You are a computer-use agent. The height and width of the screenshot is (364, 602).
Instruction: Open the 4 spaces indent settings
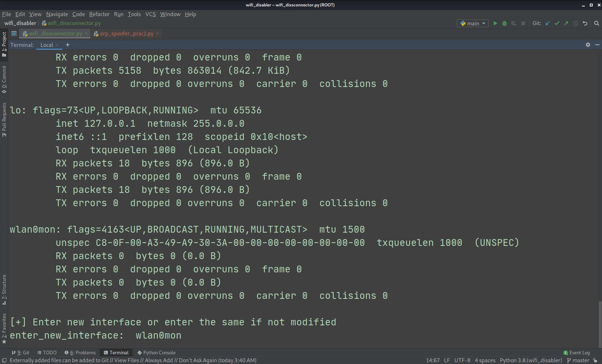485,360
